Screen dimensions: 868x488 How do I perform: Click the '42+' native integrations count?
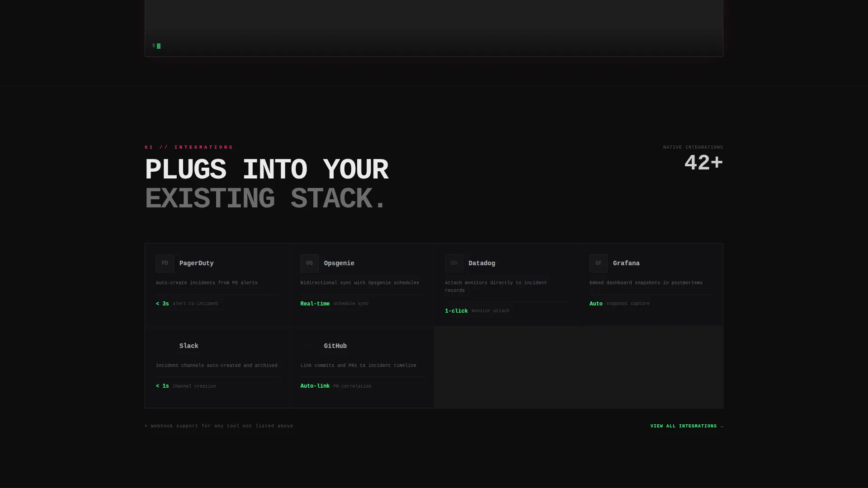pyautogui.click(x=704, y=163)
